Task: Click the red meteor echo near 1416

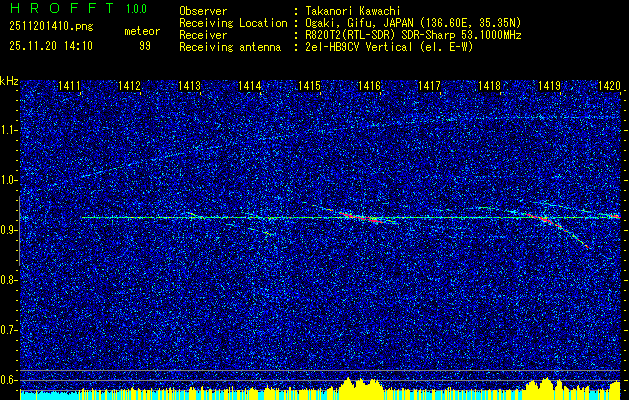Action: coord(363,217)
